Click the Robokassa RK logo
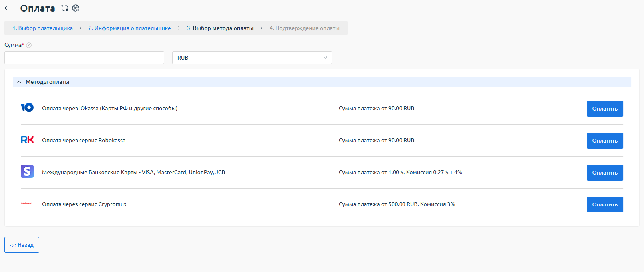 coord(27,140)
